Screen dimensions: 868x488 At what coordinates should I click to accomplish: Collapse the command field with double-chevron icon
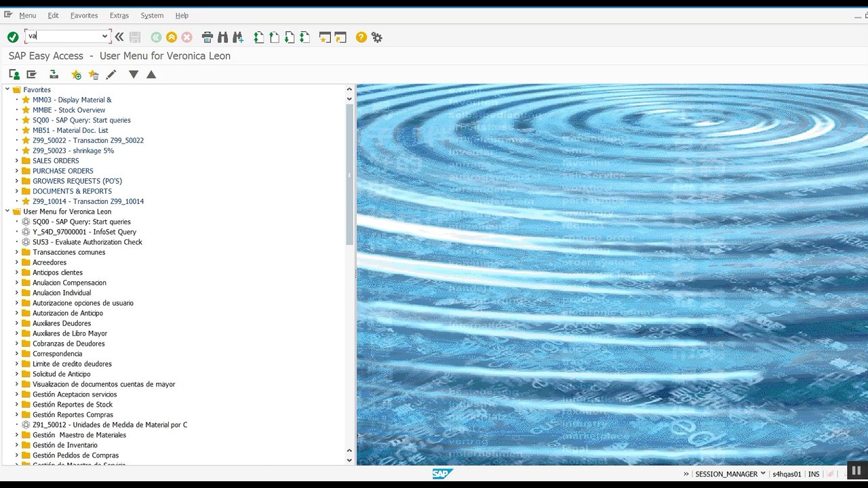(119, 37)
